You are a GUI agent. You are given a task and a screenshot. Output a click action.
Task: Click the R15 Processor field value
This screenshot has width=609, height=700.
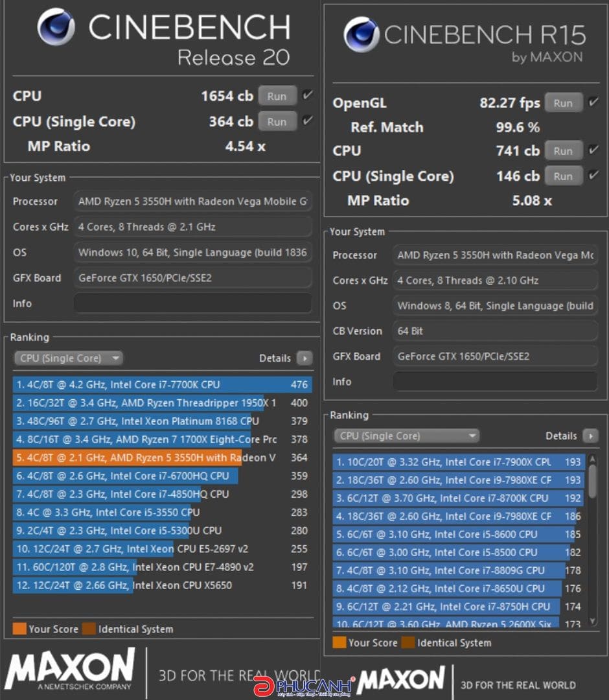coord(495,255)
